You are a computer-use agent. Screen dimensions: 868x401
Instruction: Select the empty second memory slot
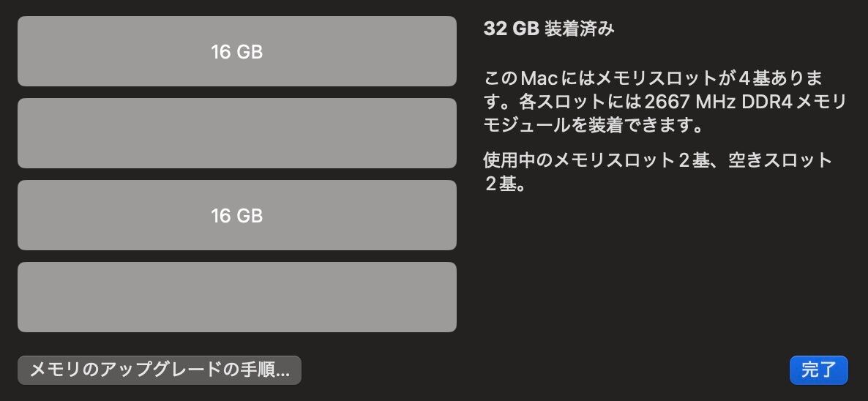coord(236,133)
